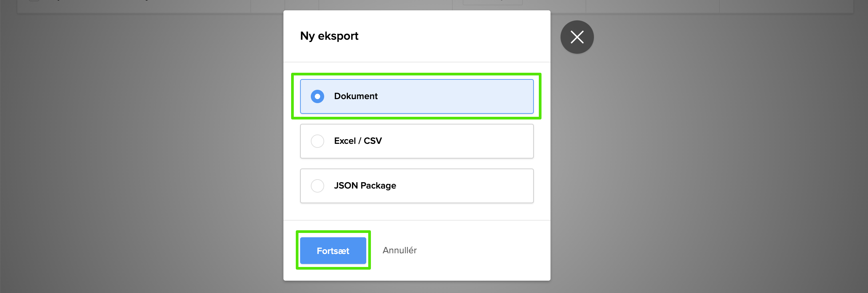
Task: Select the JSON Package radio button circle
Action: pyautogui.click(x=317, y=186)
